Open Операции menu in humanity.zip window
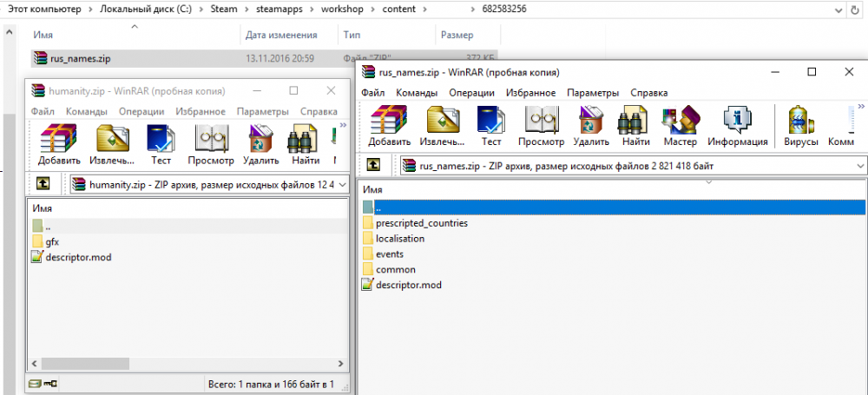Viewport: 868px width, 395px height. tap(141, 111)
